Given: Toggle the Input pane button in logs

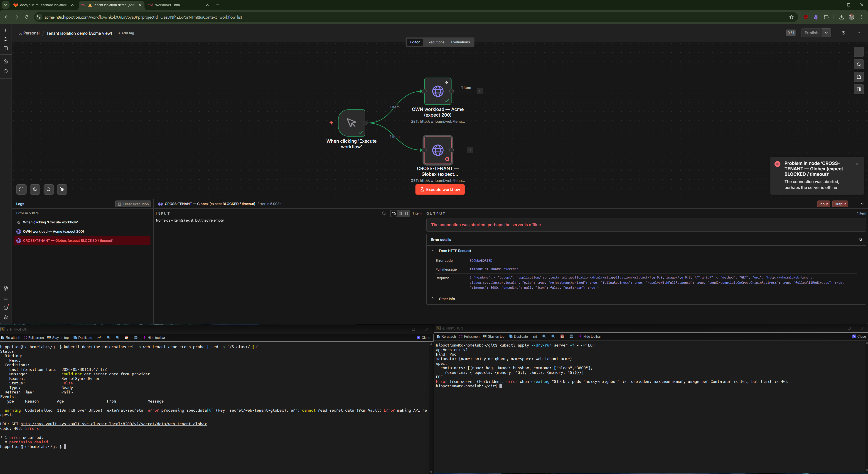Looking at the screenshot, I should pos(824,204).
